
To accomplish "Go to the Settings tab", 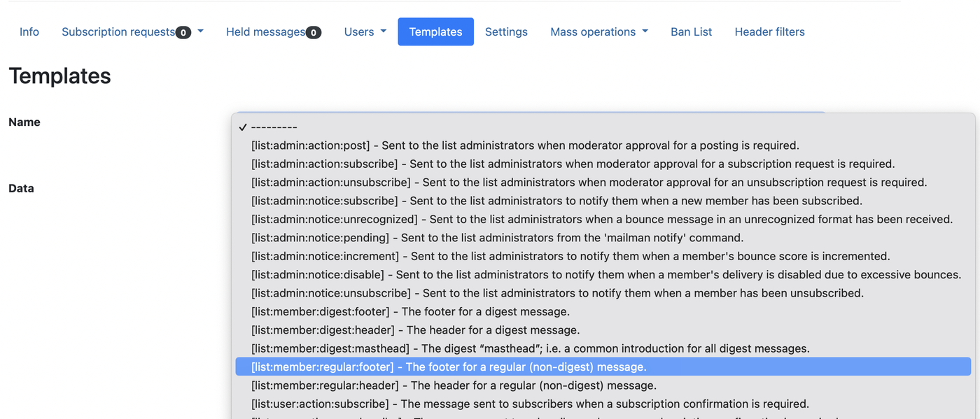I will [506, 32].
